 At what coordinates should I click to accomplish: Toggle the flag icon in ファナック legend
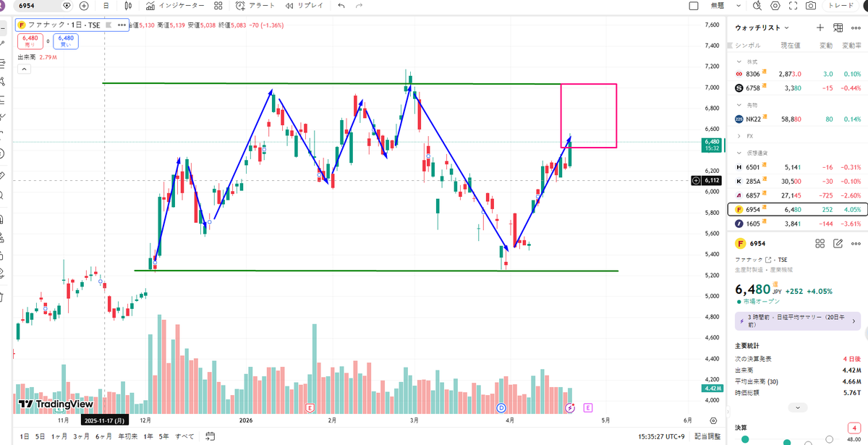click(109, 25)
